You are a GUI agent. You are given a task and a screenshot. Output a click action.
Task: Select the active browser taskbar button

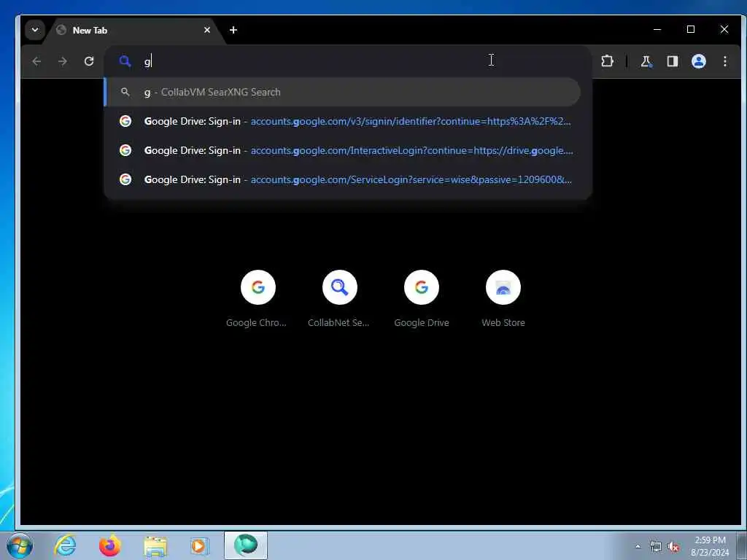246,545
